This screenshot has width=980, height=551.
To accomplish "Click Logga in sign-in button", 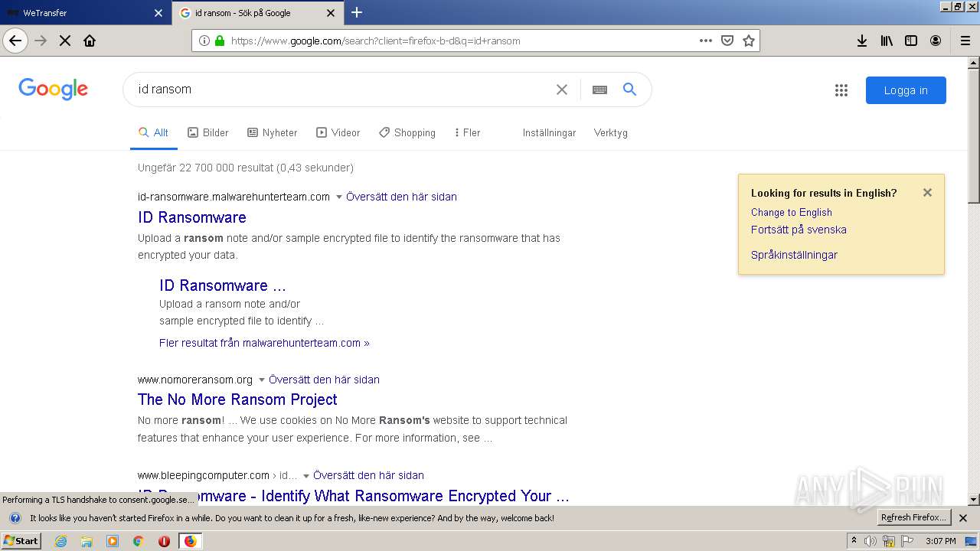I will [x=906, y=90].
